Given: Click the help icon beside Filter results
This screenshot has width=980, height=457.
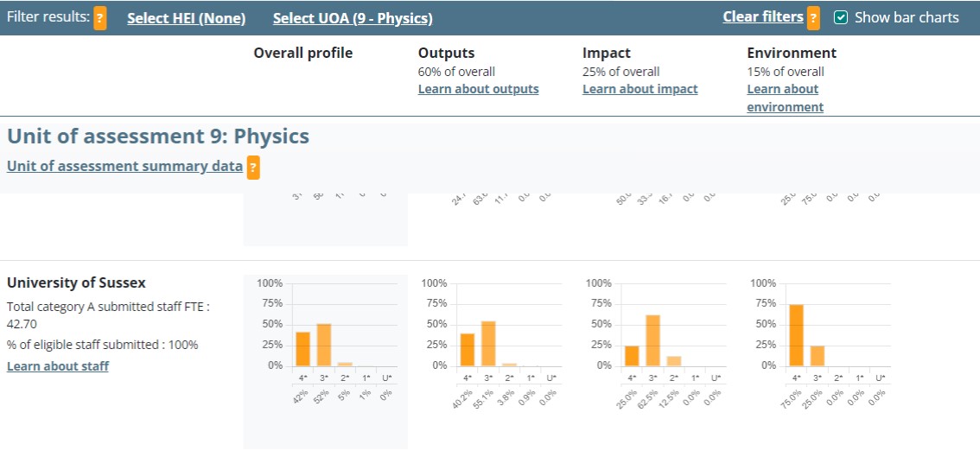Looking at the screenshot, I should tap(100, 17).
